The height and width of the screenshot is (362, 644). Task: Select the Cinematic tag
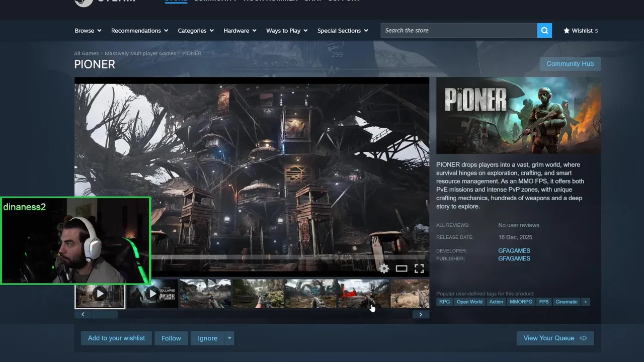click(567, 302)
